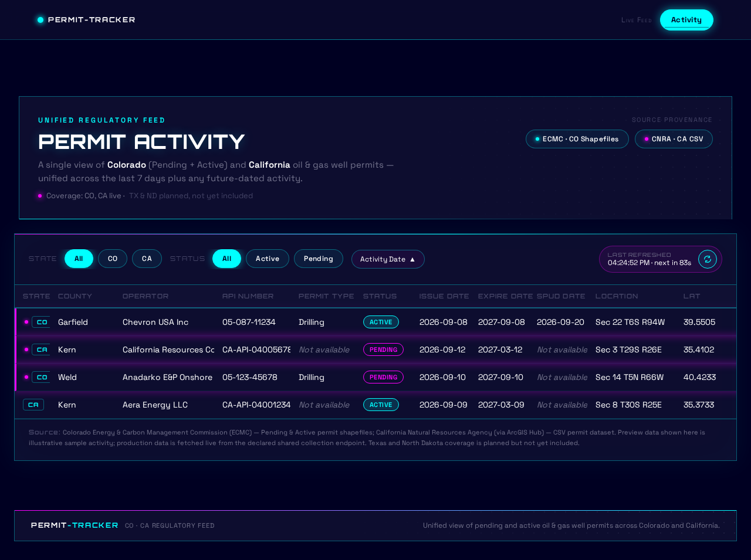This screenshot has height=560, width=751.
Task: Sort by the STATE column header
Action: tap(36, 296)
